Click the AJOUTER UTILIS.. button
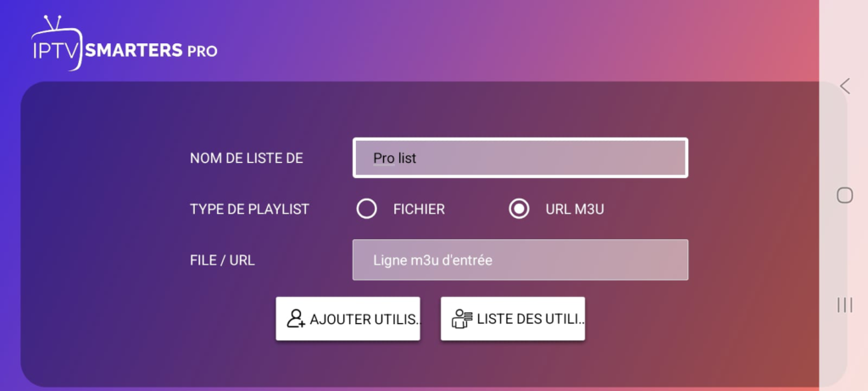 (x=348, y=318)
